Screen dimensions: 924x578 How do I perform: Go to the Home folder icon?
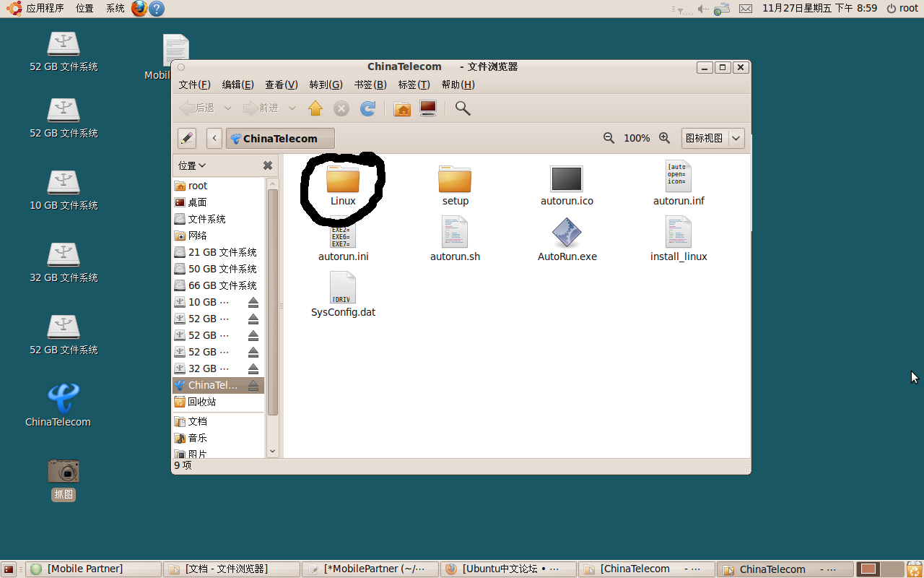click(402, 108)
